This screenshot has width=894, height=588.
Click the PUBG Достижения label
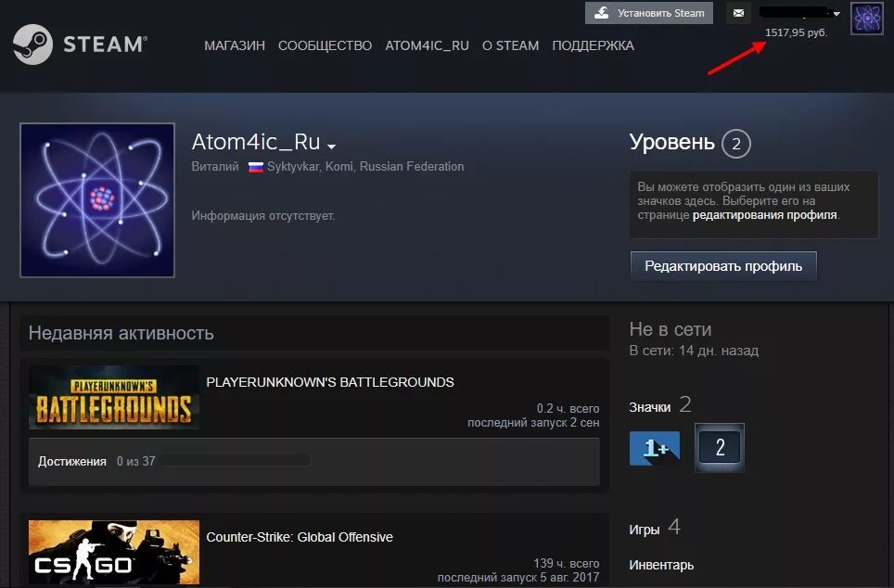pos(71,461)
